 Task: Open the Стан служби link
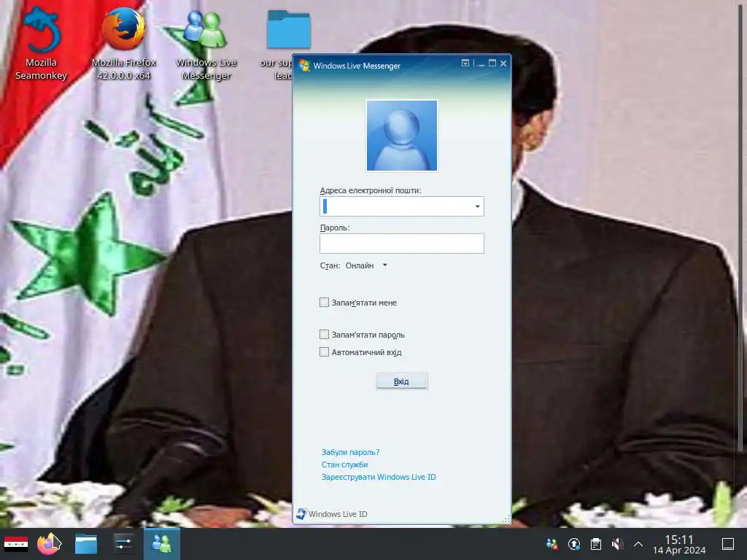click(344, 464)
